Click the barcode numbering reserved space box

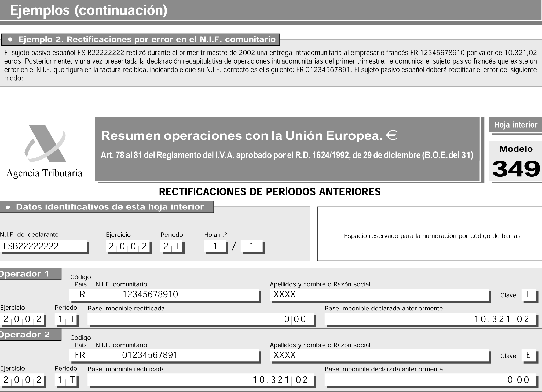430,234
